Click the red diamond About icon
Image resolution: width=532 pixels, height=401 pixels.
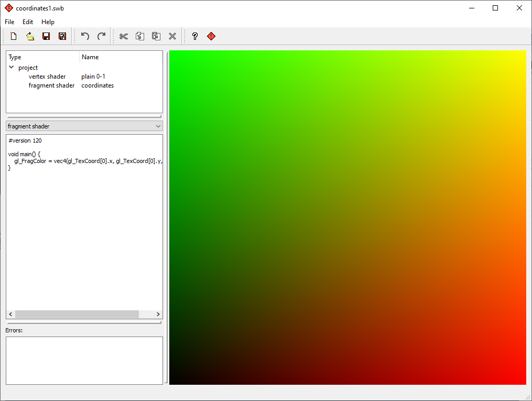pos(211,36)
